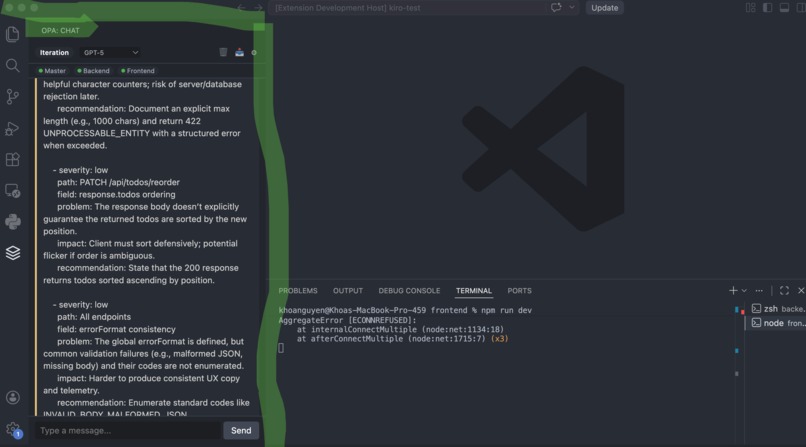The image size is (806, 447).
Task: Open the Python extension view
Action: click(12, 221)
